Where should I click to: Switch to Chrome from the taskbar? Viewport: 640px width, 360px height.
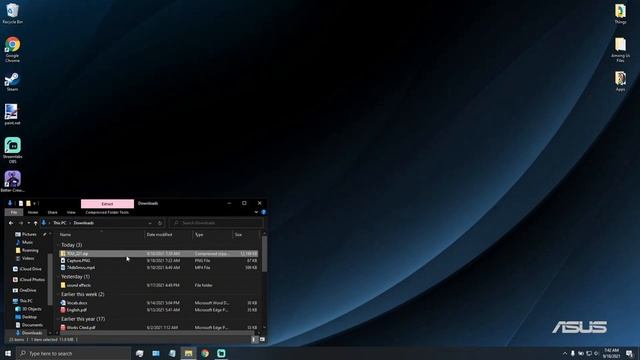point(205,353)
